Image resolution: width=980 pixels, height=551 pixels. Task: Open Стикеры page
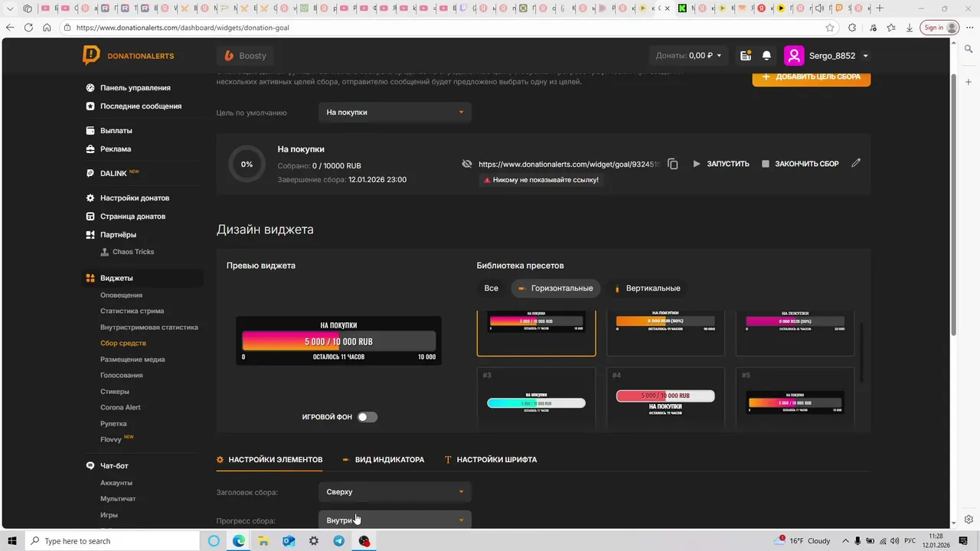pyautogui.click(x=115, y=392)
